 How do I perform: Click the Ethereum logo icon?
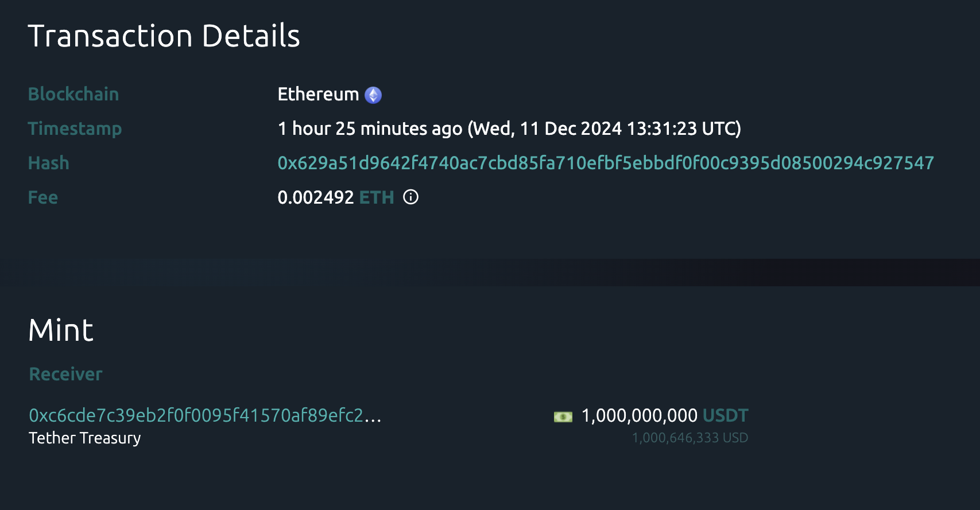(373, 95)
